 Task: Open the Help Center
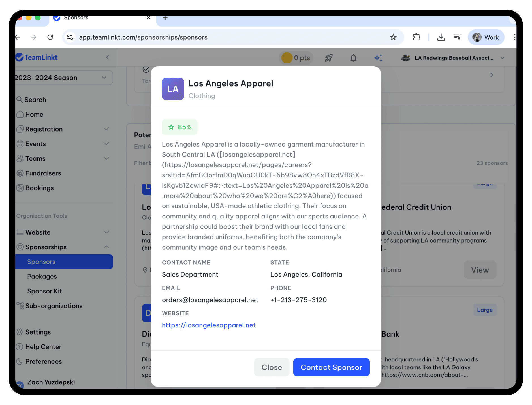point(43,347)
